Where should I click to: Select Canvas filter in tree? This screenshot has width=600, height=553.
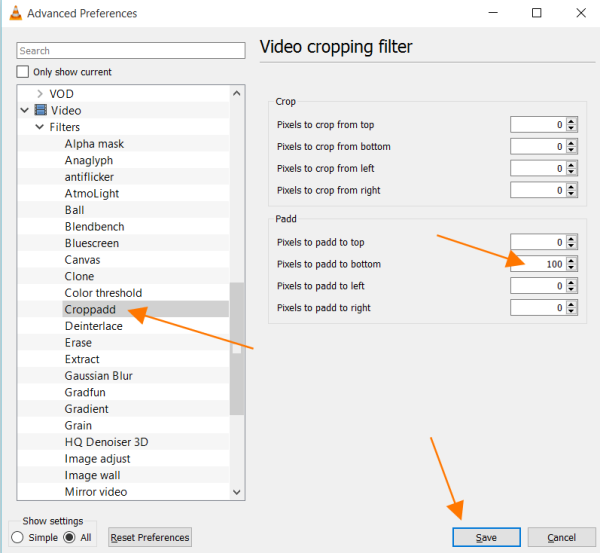(x=82, y=260)
